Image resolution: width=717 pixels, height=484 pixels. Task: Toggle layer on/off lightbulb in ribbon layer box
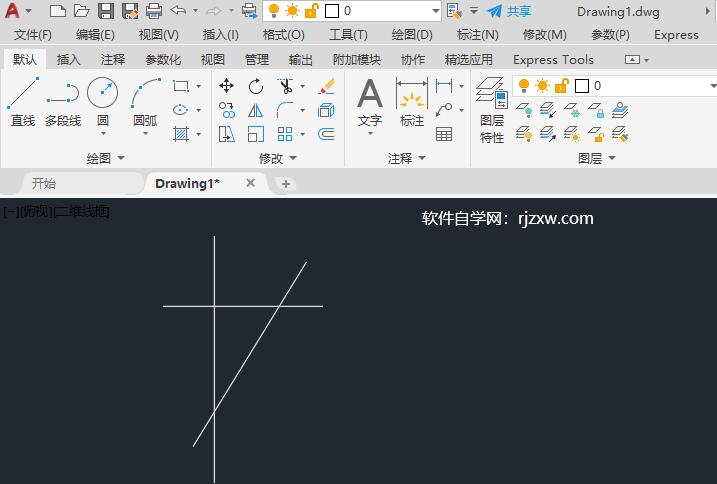524,86
